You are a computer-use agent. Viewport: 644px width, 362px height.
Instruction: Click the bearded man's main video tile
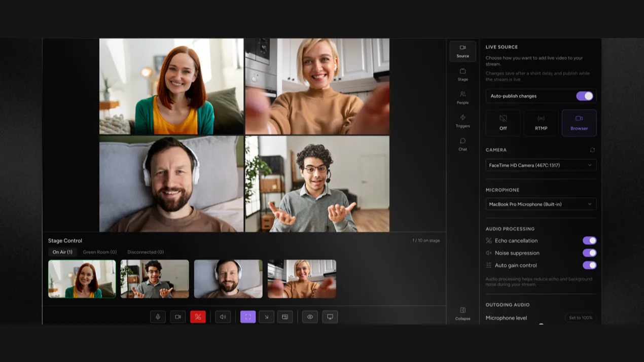coord(171,184)
